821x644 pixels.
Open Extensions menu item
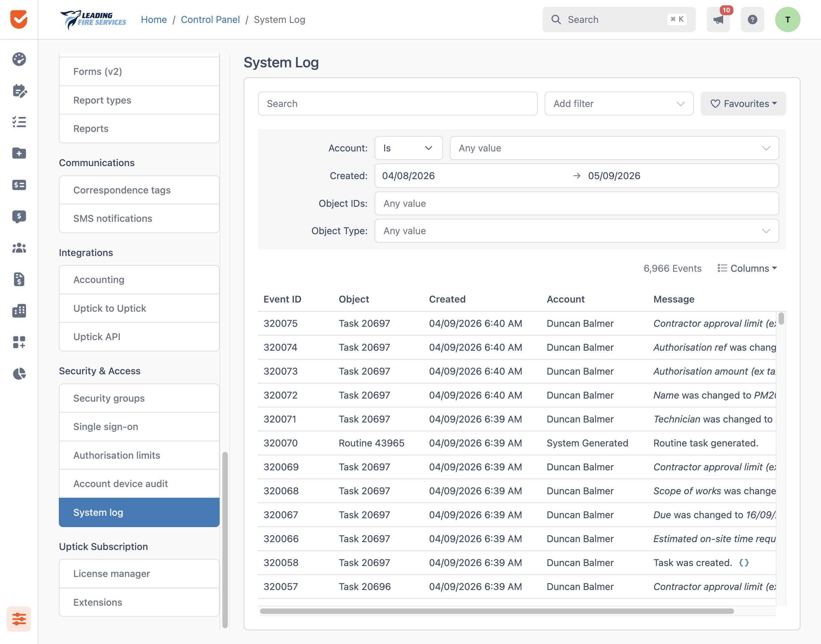tap(139, 602)
